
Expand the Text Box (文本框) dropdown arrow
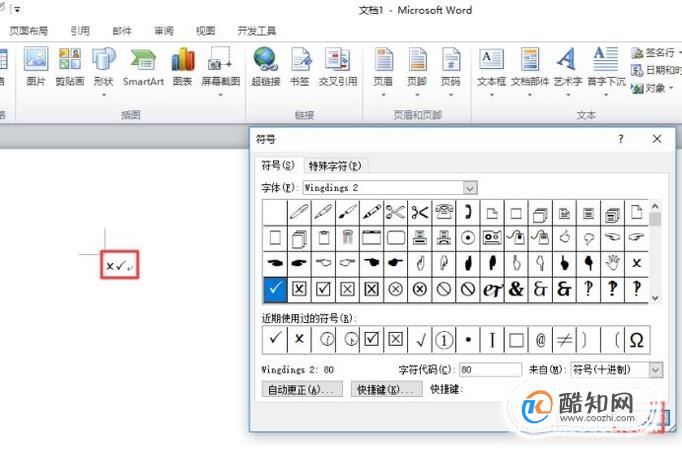click(x=491, y=94)
